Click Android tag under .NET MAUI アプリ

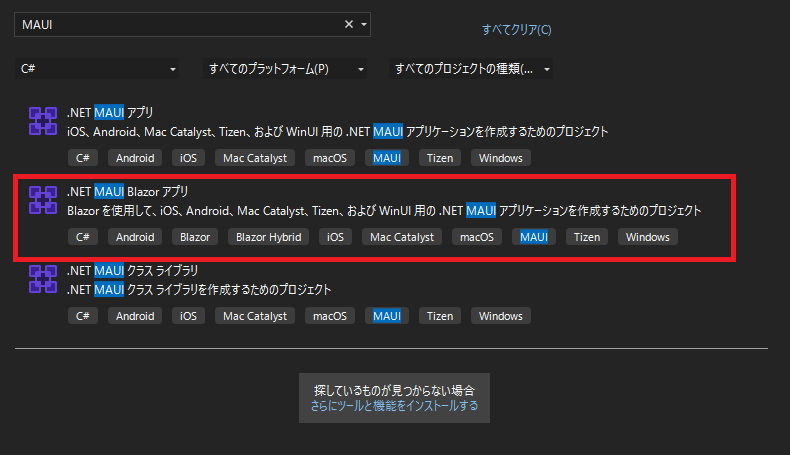point(135,158)
